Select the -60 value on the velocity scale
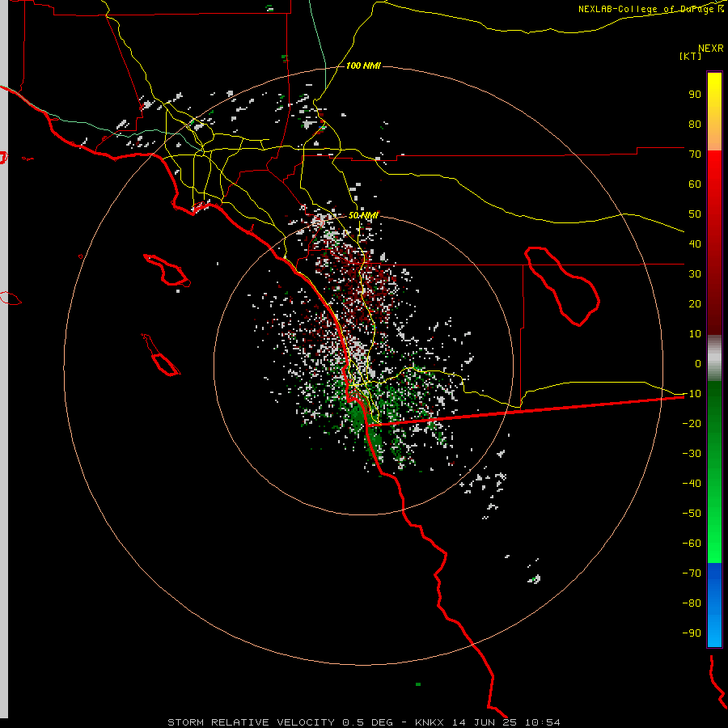Screen dimensions: 728x728 coord(692,544)
